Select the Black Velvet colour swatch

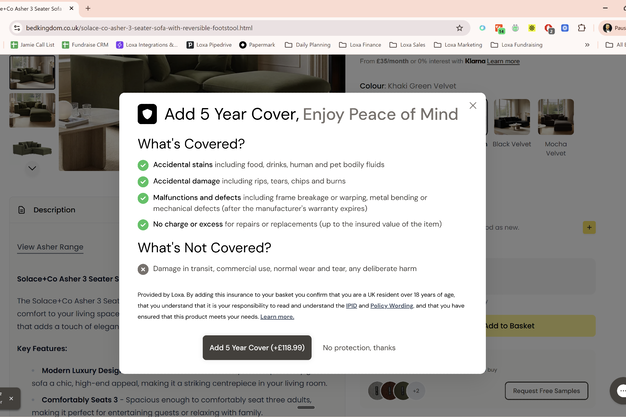512,117
